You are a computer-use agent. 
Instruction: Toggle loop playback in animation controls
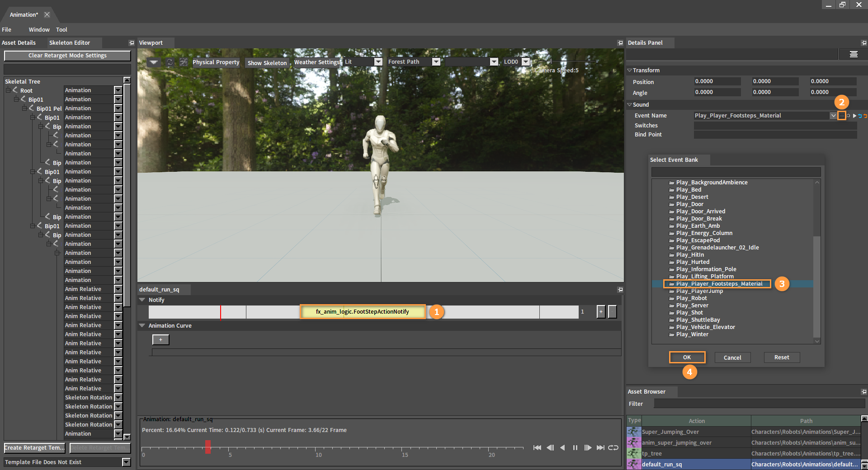click(613, 448)
